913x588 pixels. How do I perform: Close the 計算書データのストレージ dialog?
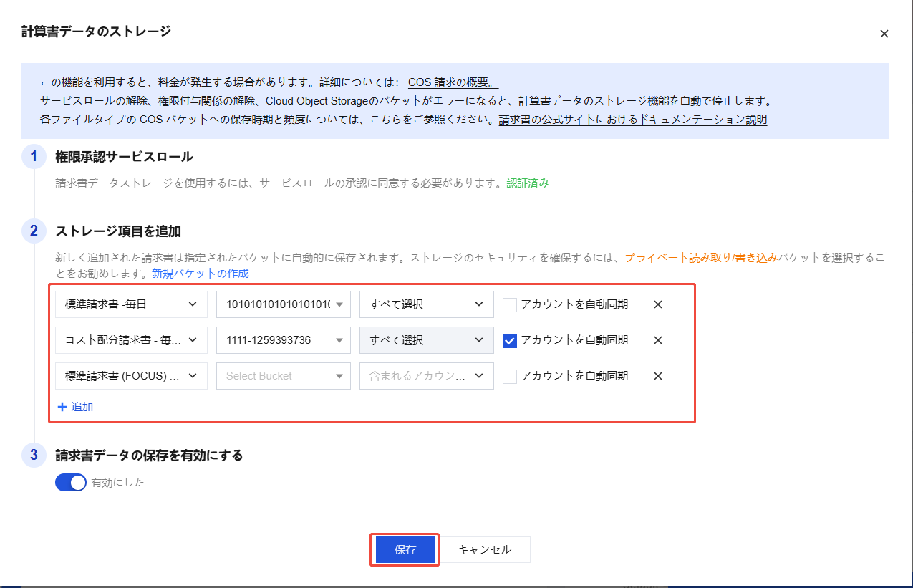[x=884, y=34]
